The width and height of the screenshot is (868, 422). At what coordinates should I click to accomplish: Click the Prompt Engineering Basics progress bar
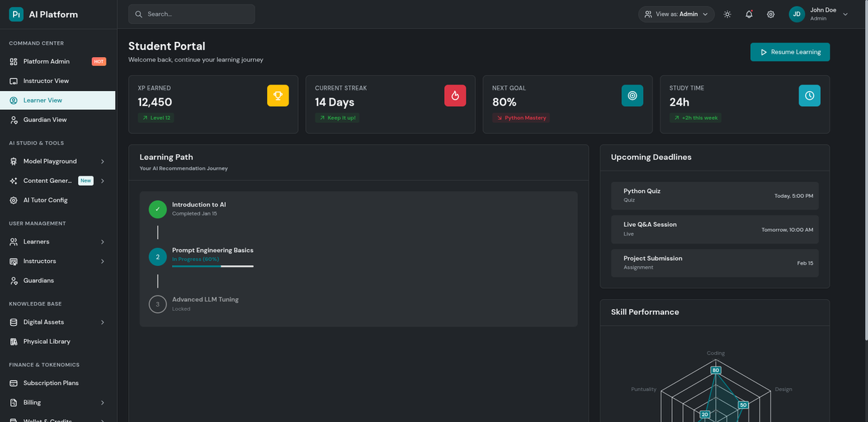pos(212,267)
